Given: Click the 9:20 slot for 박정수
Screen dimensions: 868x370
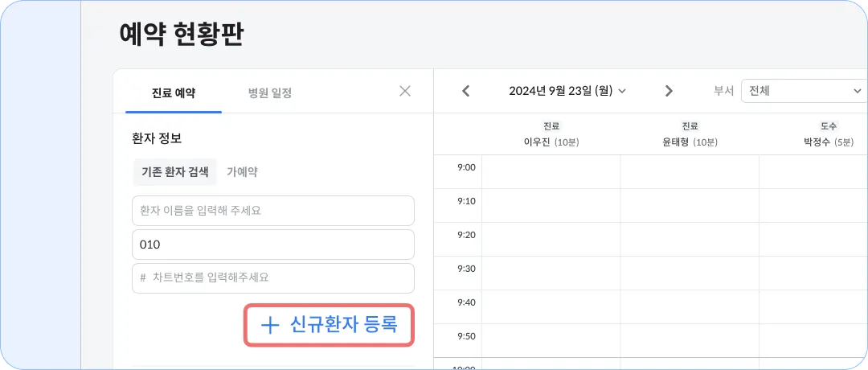Looking at the screenshot, I should click(813, 240).
